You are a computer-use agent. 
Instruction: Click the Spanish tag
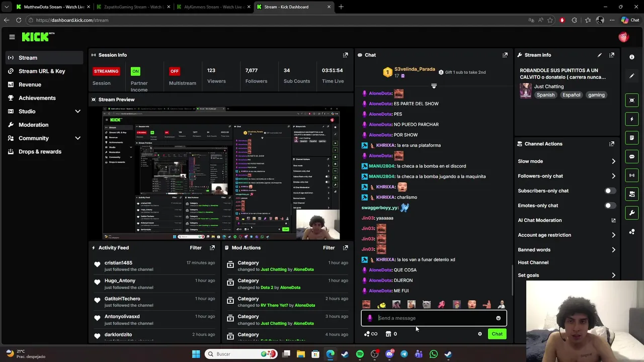[545, 95]
